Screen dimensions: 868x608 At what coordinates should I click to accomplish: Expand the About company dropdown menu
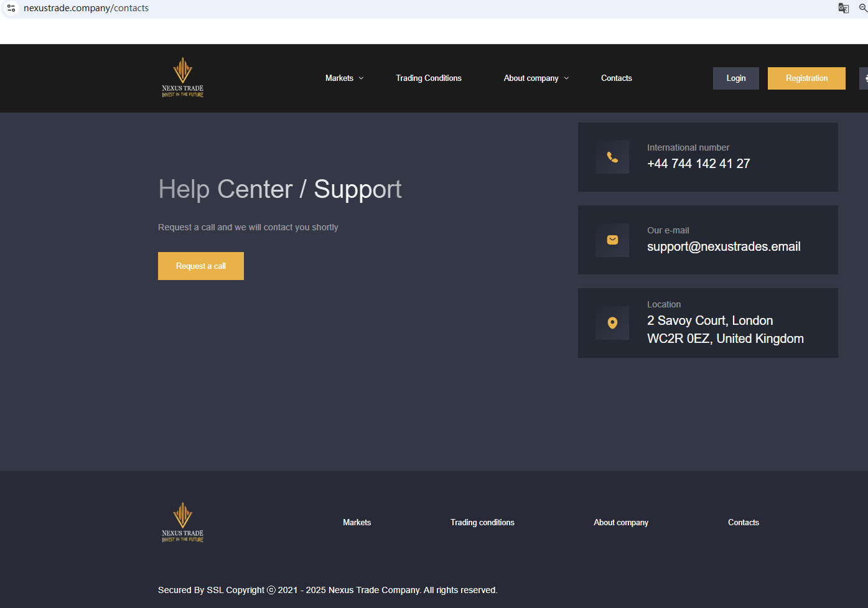536,78
